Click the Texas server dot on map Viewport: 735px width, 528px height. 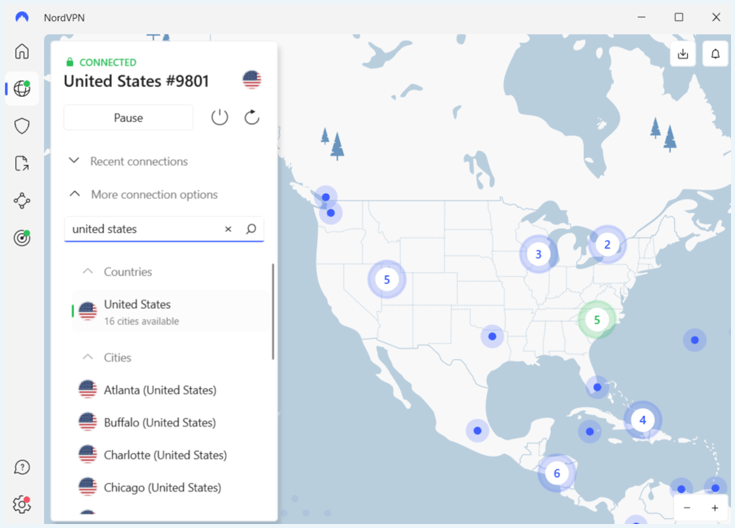[x=492, y=336]
